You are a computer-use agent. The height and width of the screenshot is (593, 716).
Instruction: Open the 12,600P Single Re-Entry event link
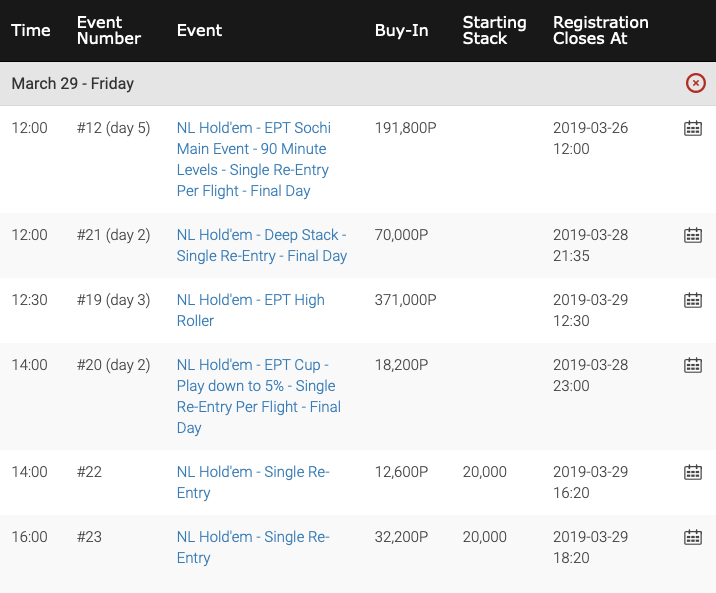253,482
